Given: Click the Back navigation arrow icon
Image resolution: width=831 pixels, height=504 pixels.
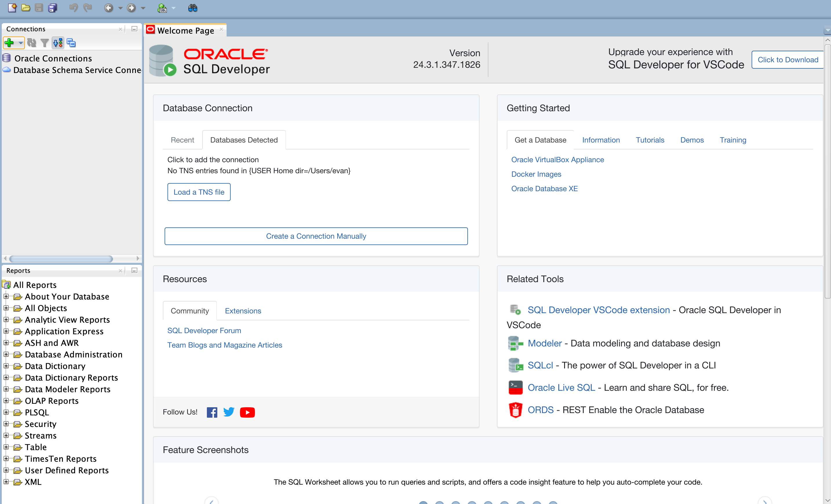Looking at the screenshot, I should point(109,8).
